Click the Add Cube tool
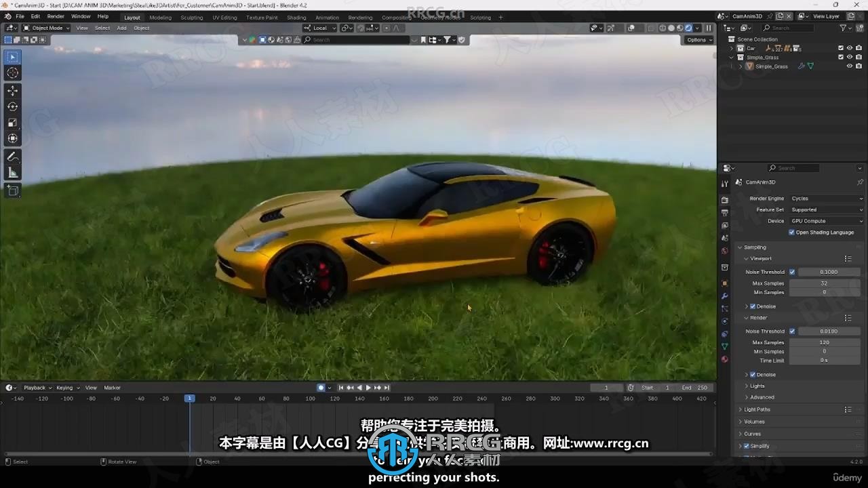Screen dimensions: 868x488 click(x=12, y=191)
